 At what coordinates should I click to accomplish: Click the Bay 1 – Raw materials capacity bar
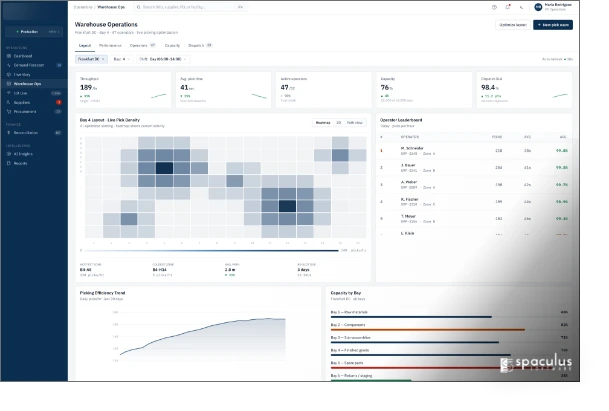coord(411,317)
